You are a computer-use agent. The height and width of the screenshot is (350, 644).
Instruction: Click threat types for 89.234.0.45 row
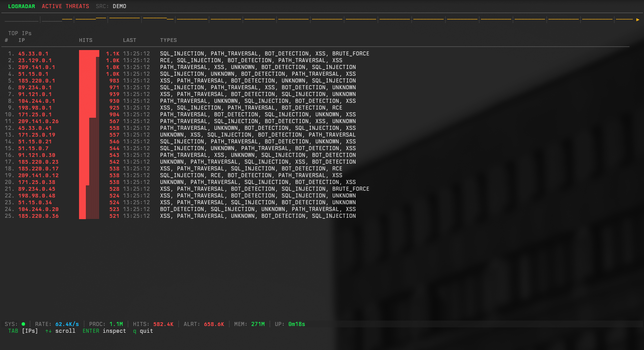(x=264, y=189)
